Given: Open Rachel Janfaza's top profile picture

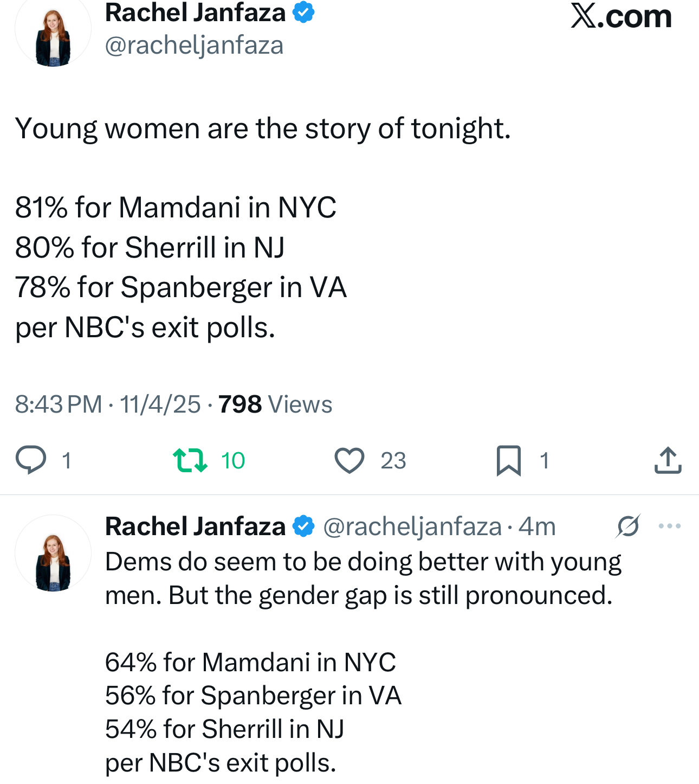Looking at the screenshot, I should click(53, 34).
